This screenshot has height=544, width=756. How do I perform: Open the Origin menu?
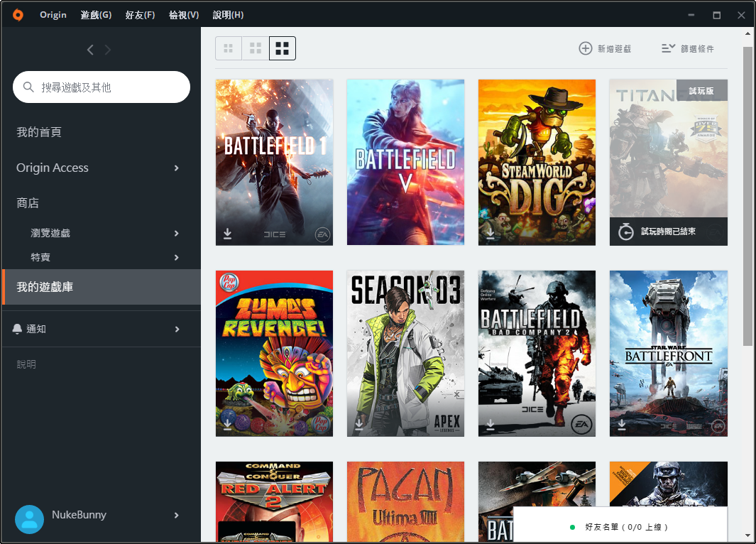[53, 15]
